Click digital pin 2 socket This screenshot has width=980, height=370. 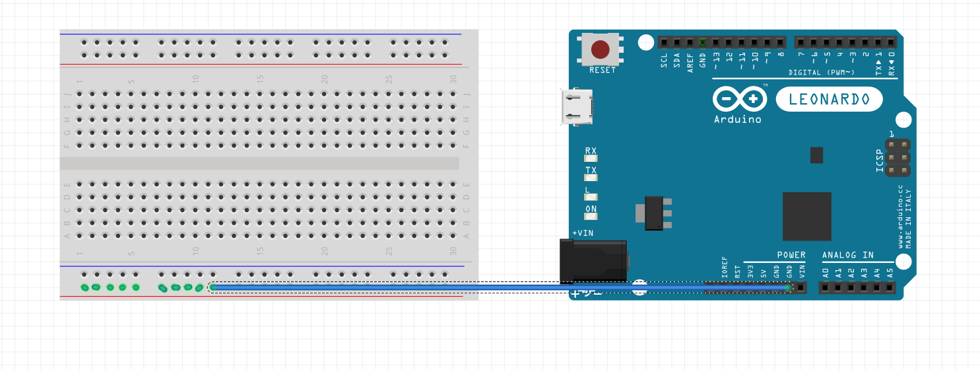[866, 42]
